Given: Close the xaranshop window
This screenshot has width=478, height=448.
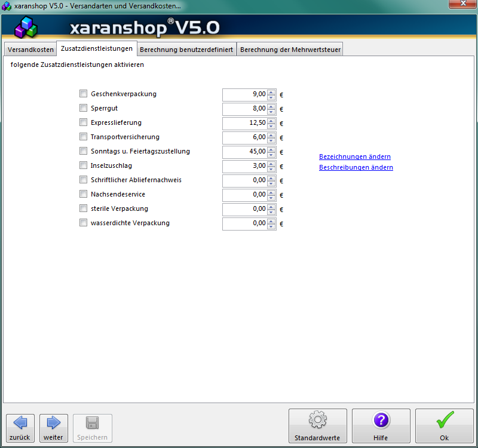Looking at the screenshot, I should (462, 4).
